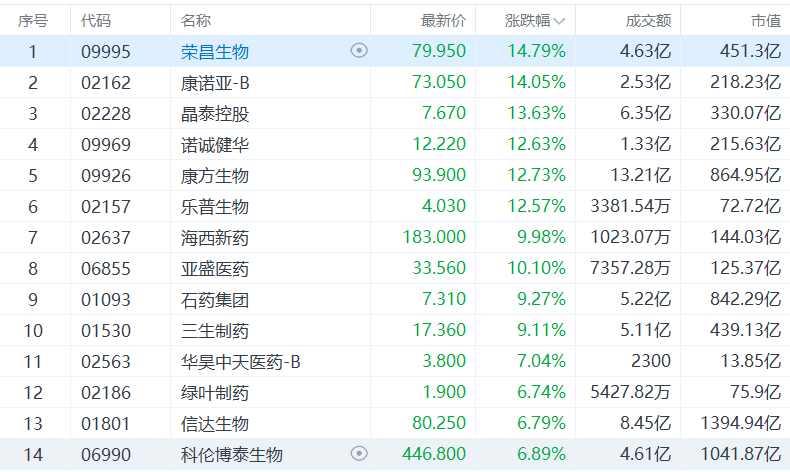Select the 亚盛医药 stock name
790x472 pixels.
[215, 269]
